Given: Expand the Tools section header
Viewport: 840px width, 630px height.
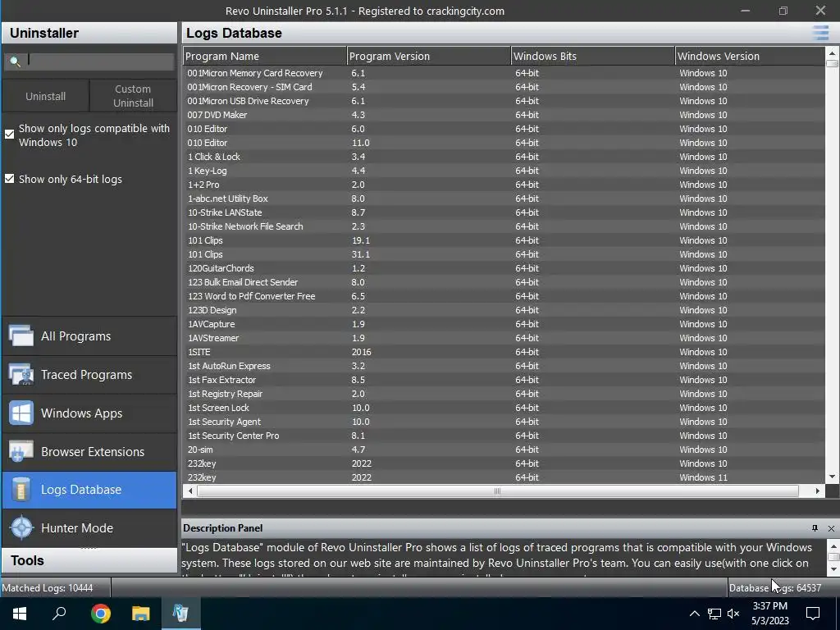Looking at the screenshot, I should (x=89, y=560).
